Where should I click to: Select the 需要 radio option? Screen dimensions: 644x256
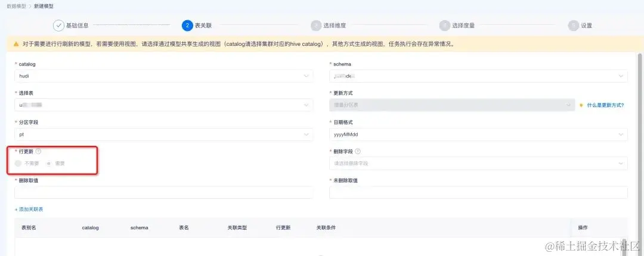[x=49, y=163]
